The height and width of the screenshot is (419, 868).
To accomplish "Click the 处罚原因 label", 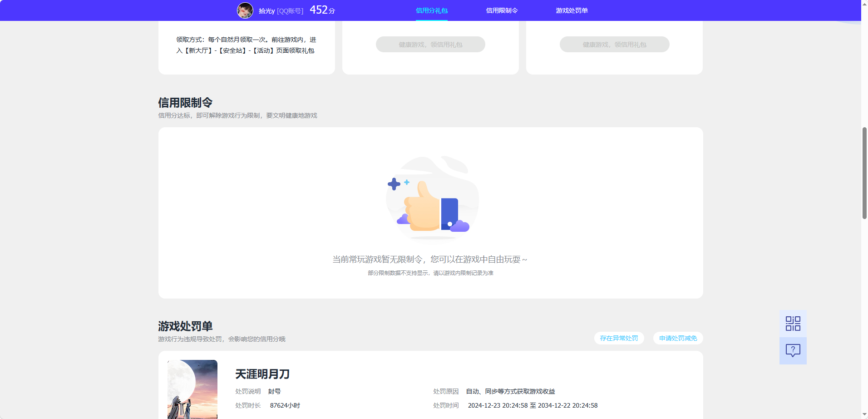I will coord(446,391).
